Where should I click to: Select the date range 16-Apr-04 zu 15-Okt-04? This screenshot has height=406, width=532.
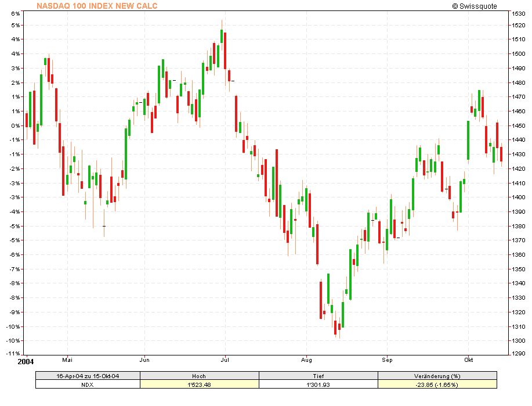88,376
